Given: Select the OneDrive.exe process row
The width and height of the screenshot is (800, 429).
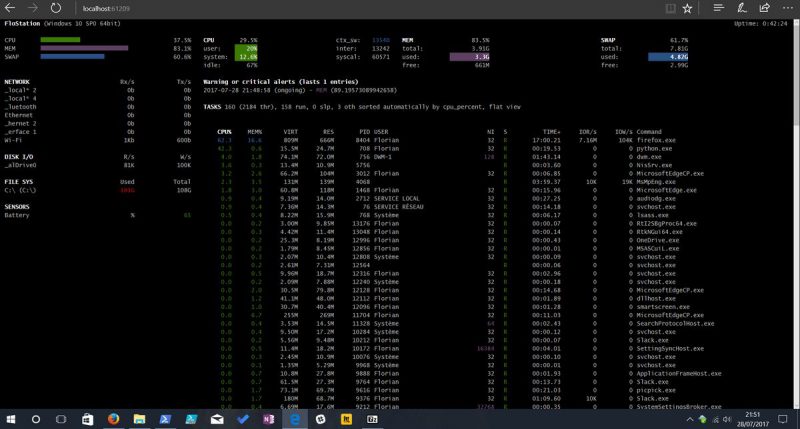Looking at the screenshot, I should (448, 240).
